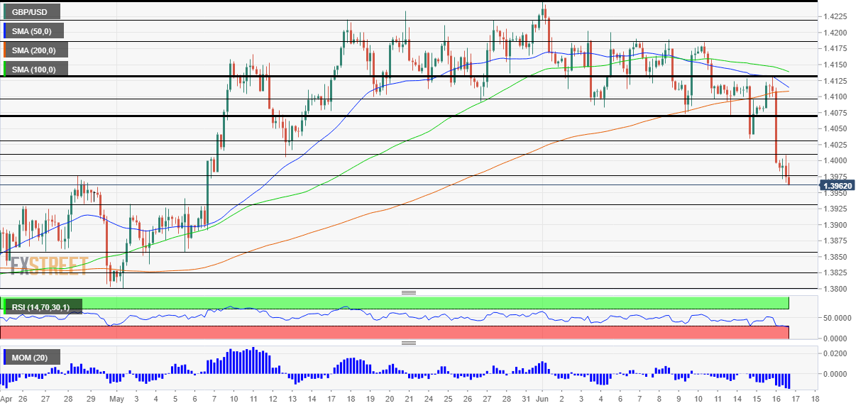Click the 1.4050 price axis label
The image size is (868, 408).
click(835, 128)
